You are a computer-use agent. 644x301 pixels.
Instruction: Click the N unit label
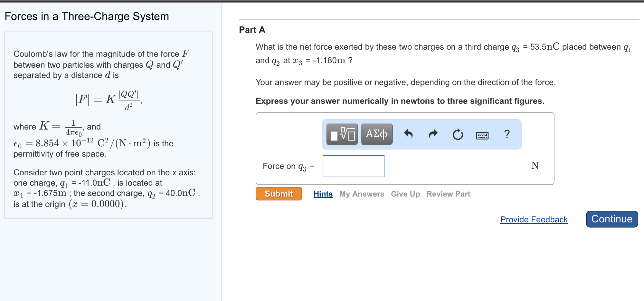pyautogui.click(x=535, y=166)
